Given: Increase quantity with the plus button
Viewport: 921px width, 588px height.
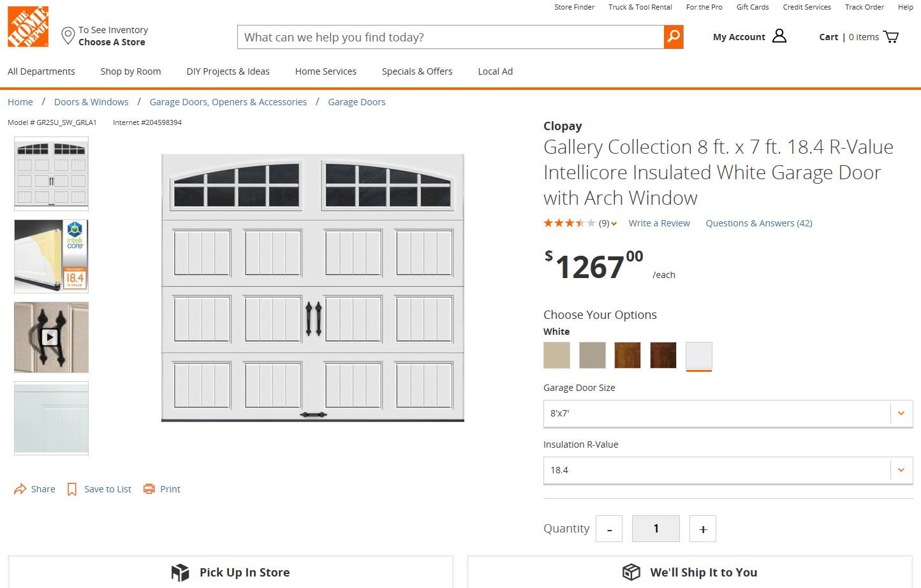Looking at the screenshot, I should click(x=703, y=529).
